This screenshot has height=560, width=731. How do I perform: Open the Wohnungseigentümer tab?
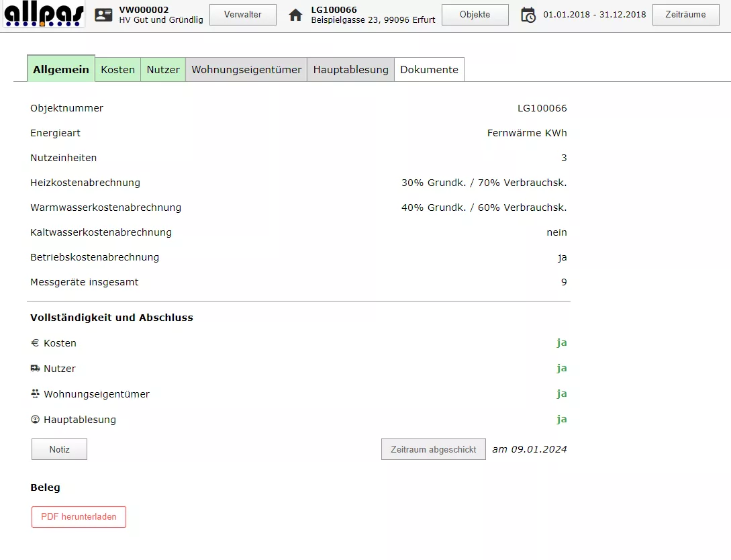pos(246,70)
